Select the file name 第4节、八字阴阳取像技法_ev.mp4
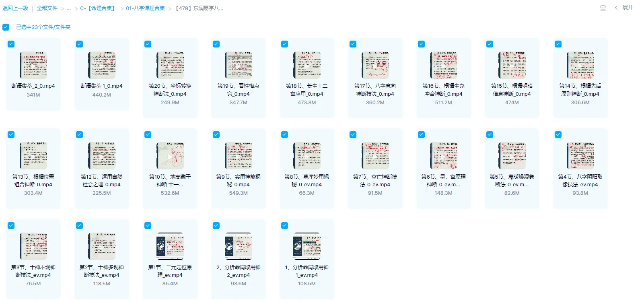Viewport: 644px width, 301px height. [x=580, y=180]
